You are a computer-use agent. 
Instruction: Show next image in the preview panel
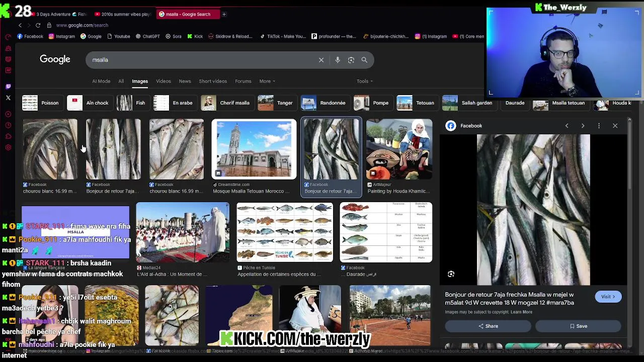point(583,126)
